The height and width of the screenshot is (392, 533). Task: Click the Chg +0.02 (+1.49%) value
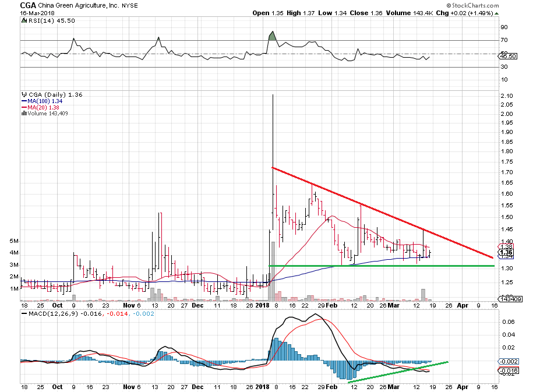(x=465, y=13)
